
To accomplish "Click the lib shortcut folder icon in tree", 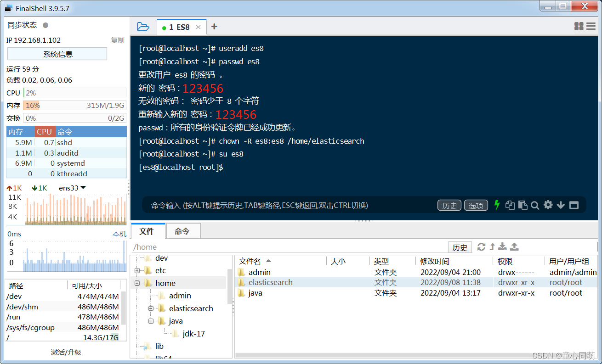I will 148,346.
